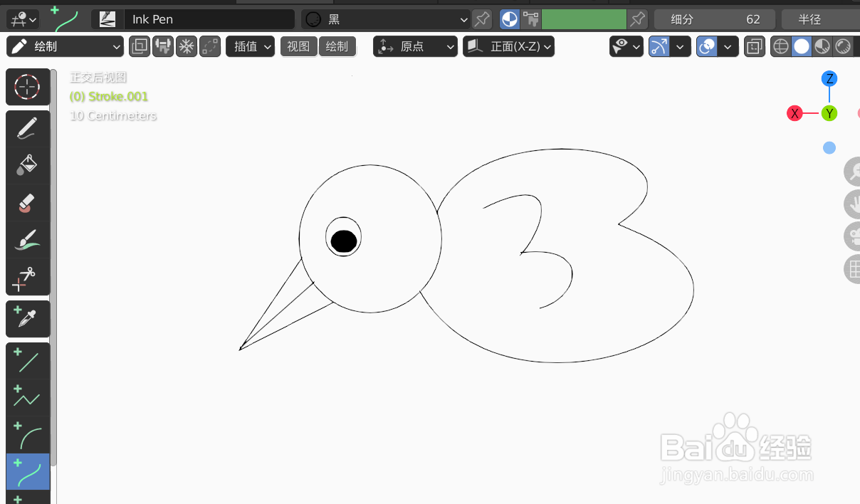Viewport: 860px width, 504px height.
Task: Open the 正面(X-Z) drawing plane dropdown
Action: [508, 46]
